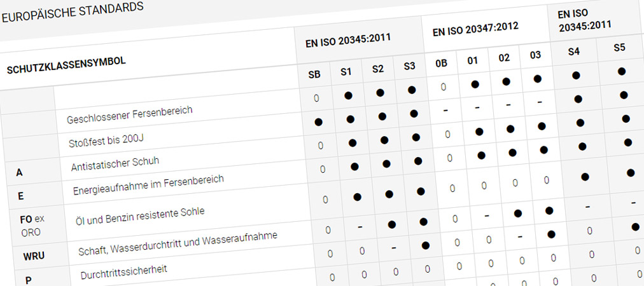Viewport: 644px width, 286px height.
Task: Click the Geschlossener Fersenbereich row label
Action: (129, 115)
